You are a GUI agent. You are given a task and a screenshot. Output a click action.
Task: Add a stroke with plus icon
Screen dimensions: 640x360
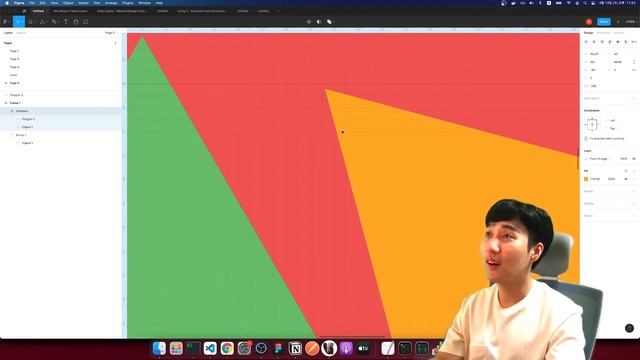pyautogui.click(x=634, y=191)
